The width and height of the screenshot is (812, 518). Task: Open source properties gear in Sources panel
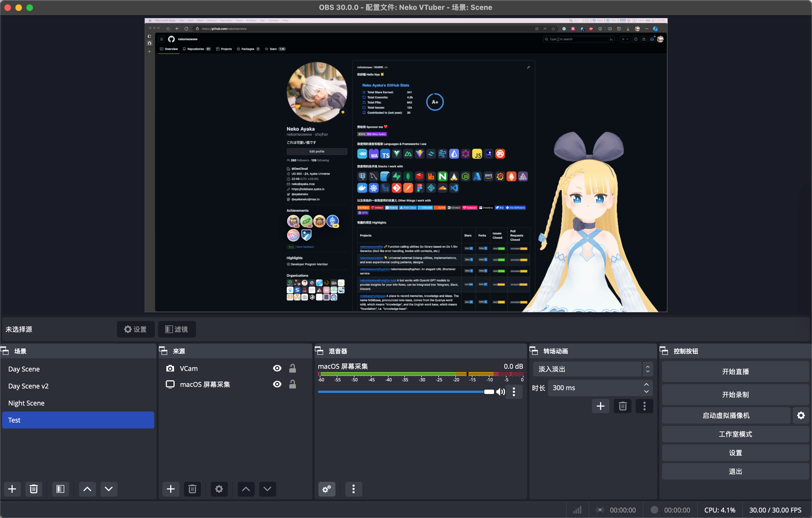click(219, 489)
